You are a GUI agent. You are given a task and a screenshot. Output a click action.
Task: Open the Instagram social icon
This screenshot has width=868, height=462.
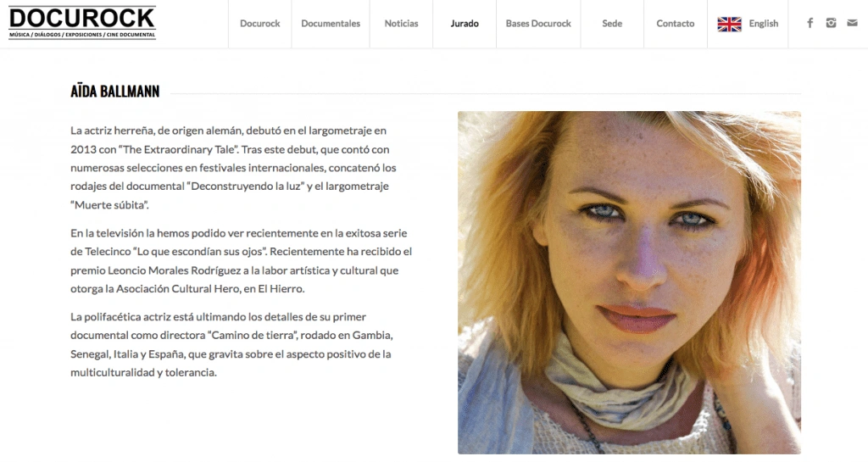coord(831,23)
